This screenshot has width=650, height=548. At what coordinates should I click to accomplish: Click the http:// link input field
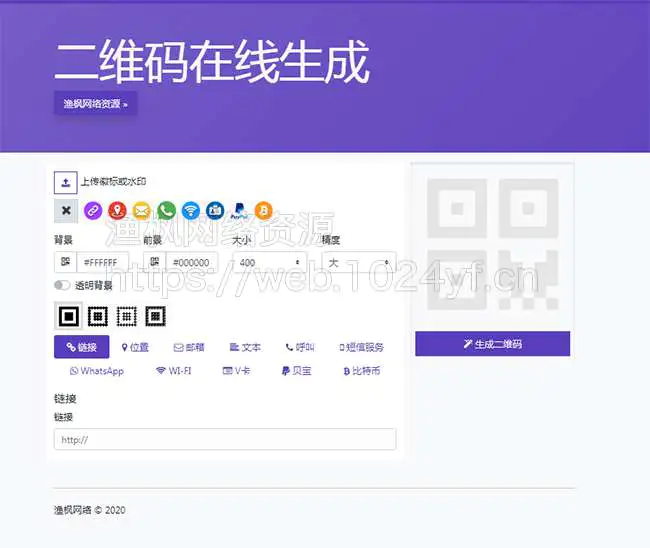click(225, 439)
